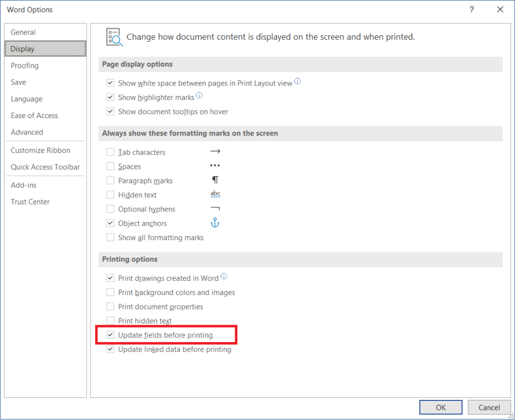Open Quick Access Toolbar settings
The width and height of the screenshot is (515, 420).
(45, 167)
